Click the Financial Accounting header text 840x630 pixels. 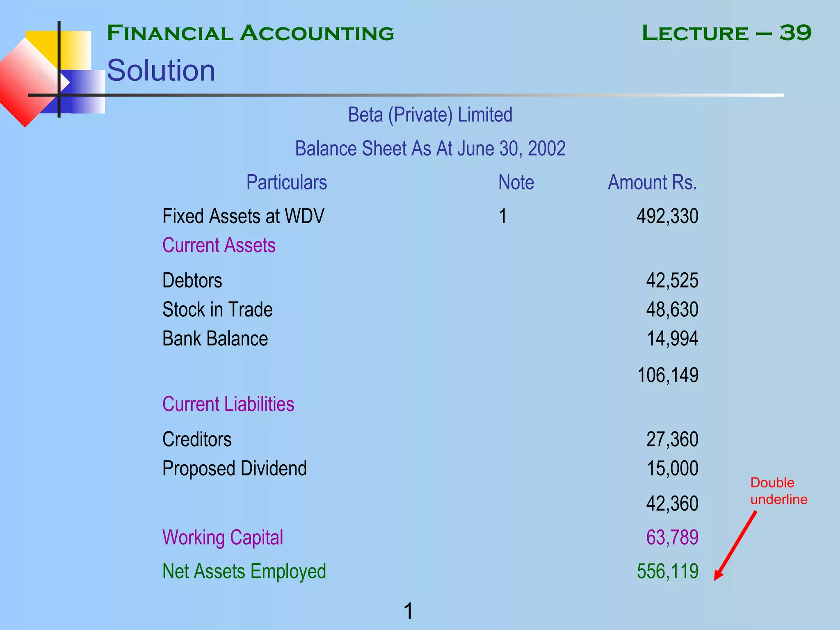tap(250, 33)
